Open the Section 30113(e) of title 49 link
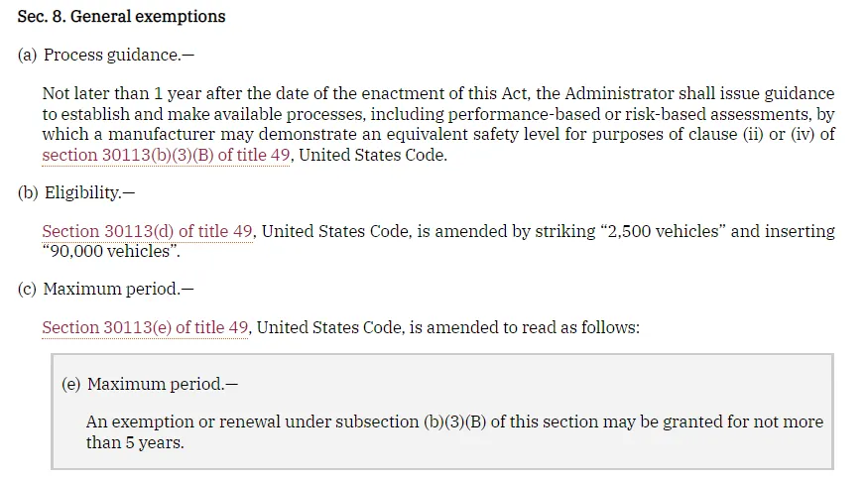The height and width of the screenshot is (481, 868). point(145,327)
